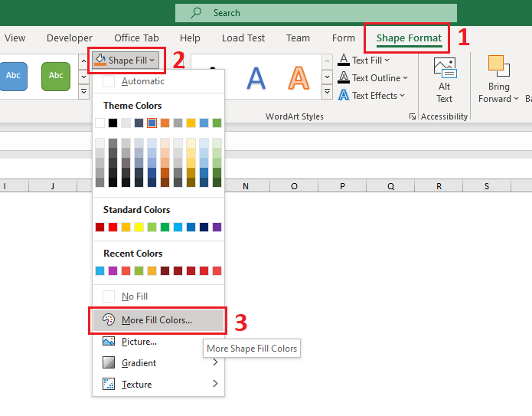Open the Help tab
Viewport: 532px width, 416px height.
[190, 38]
